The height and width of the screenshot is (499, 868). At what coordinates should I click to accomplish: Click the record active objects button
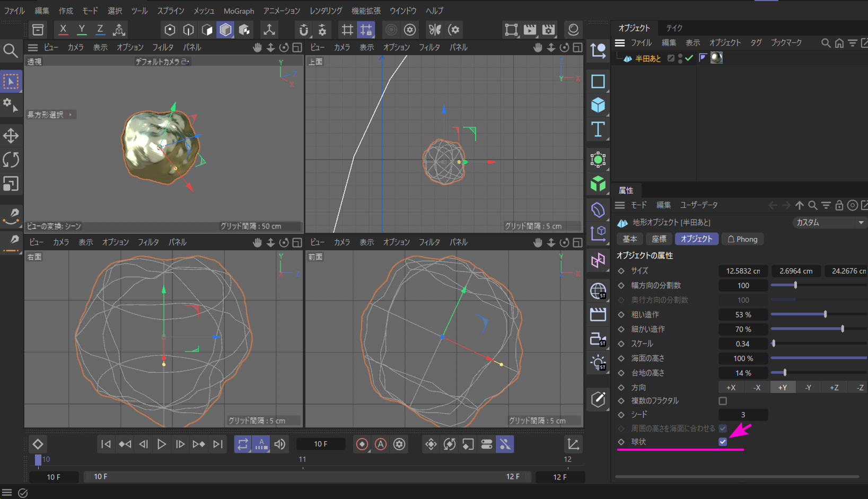(362, 444)
